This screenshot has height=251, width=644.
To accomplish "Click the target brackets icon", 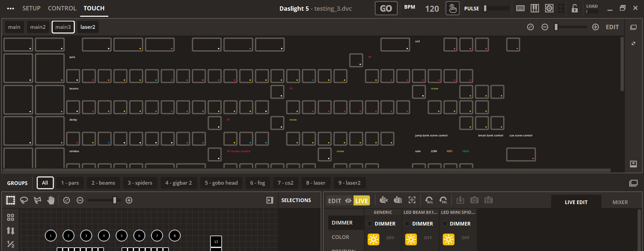I will click(x=412, y=200).
